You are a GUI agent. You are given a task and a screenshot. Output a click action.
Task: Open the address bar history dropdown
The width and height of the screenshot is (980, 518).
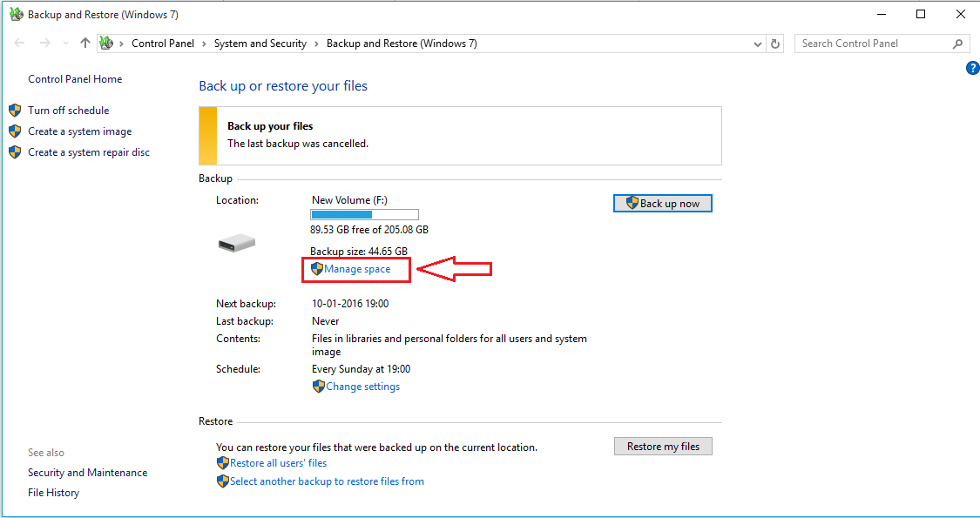coord(758,44)
